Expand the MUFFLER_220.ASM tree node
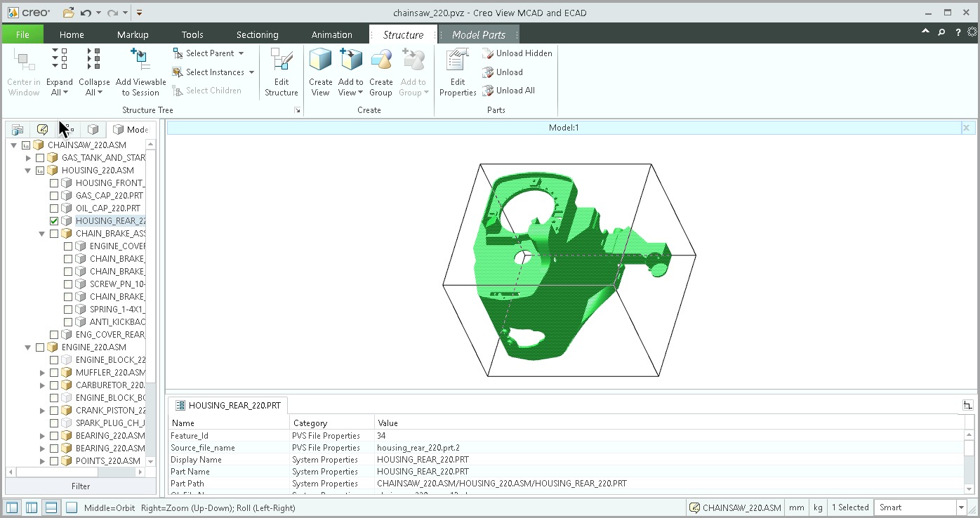The width and height of the screenshot is (980, 518). [41, 372]
